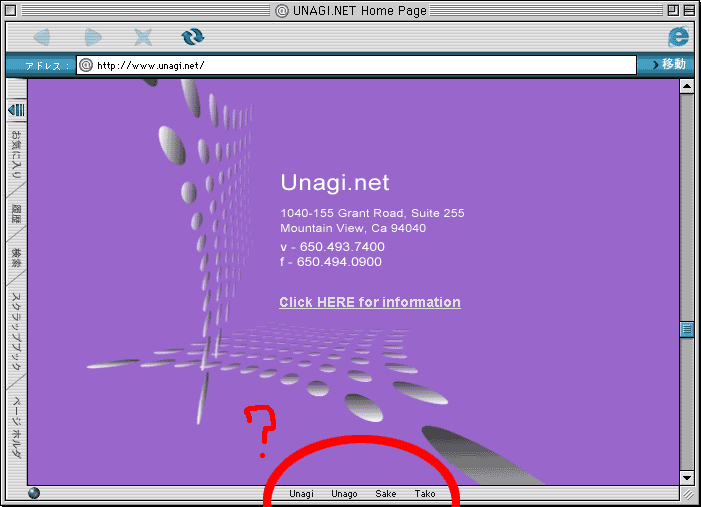
Task: Click the Back arrow button
Action: click(x=42, y=37)
